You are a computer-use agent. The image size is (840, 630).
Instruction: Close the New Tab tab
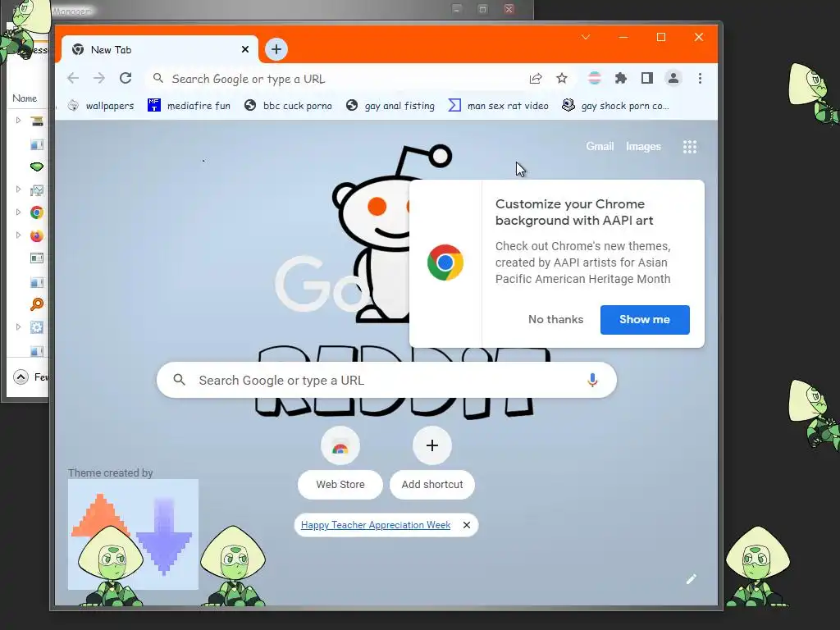tap(244, 49)
